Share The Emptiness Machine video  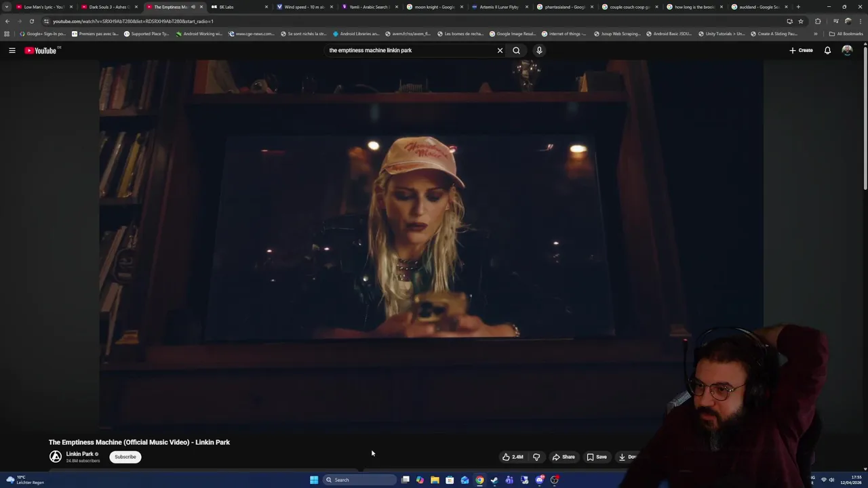(x=564, y=457)
